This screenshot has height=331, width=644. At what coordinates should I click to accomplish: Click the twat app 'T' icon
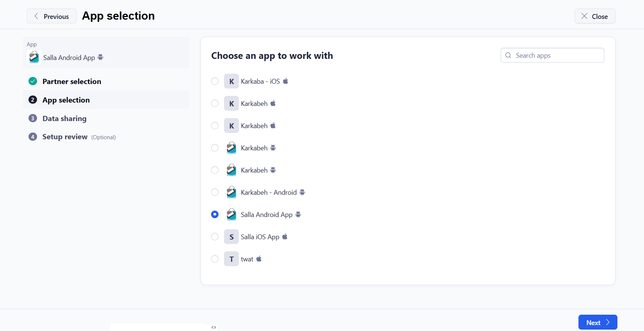[231, 259]
